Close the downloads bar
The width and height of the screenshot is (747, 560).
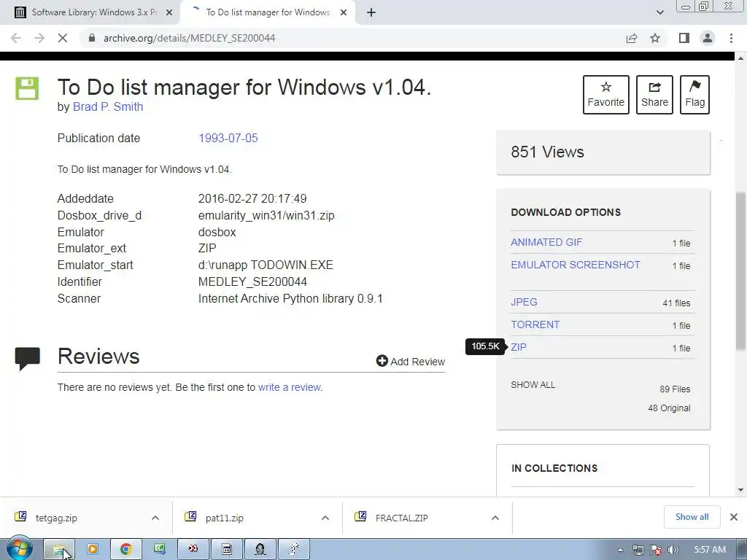(x=734, y=517)
